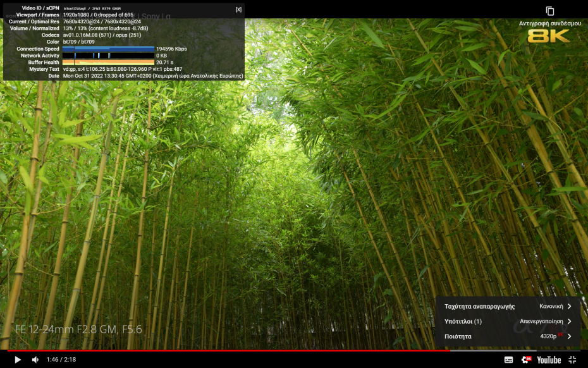This screenshot has height=368, width=588.
Task: Expand chevron next to 4320p
Action: [x=570, y=336]
